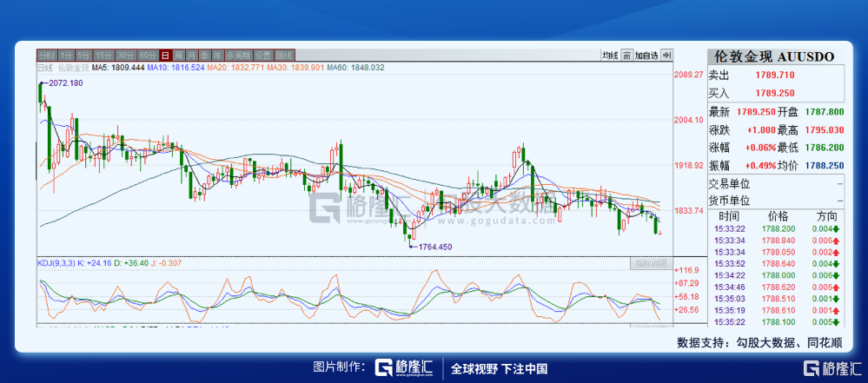Click the 均线 moving average button

(x=610, y=56)
